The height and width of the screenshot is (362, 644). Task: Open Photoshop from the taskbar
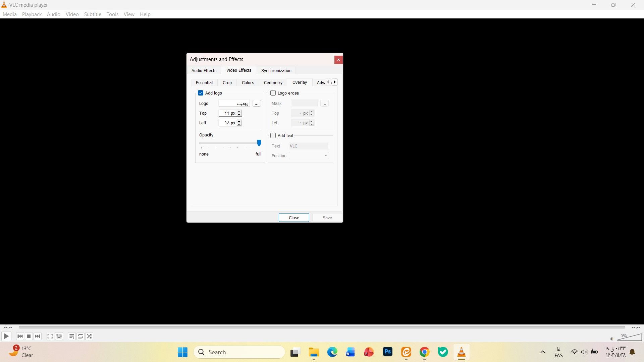tap(387, 352)
